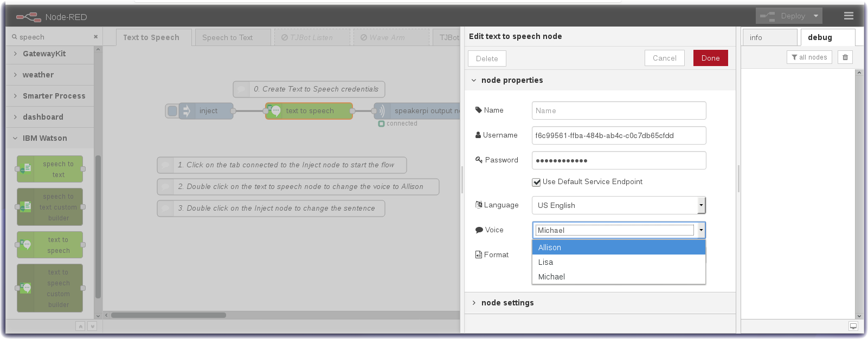Image resolution: width=868 pixels, height=339 pixels.
Task: Click the palette vertical scrollbar
Action: pos(98,227)
